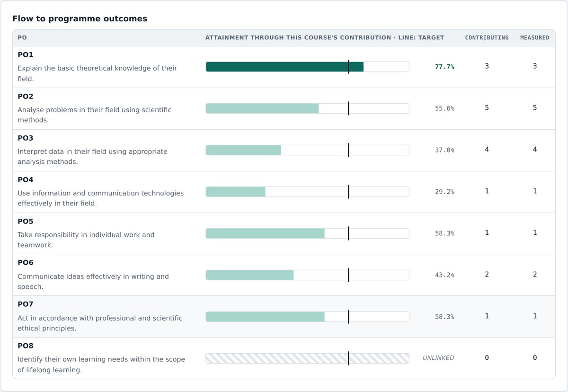
Task: Click 'Use information and communication technologies' description
Action: pos(100,198)
